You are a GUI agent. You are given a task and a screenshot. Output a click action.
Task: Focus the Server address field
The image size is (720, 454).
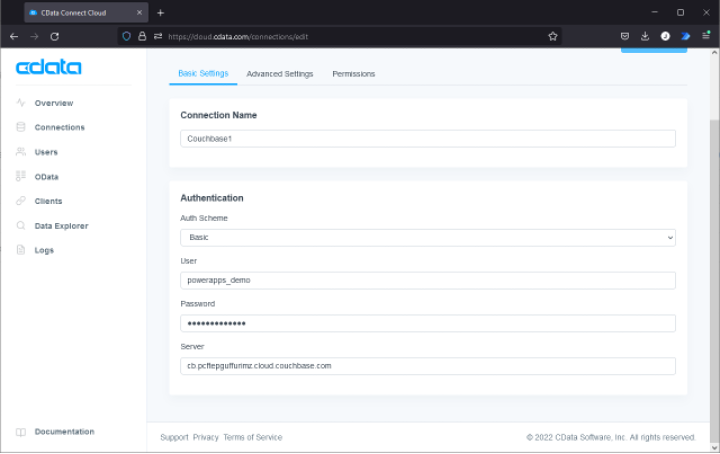(428, 366)
